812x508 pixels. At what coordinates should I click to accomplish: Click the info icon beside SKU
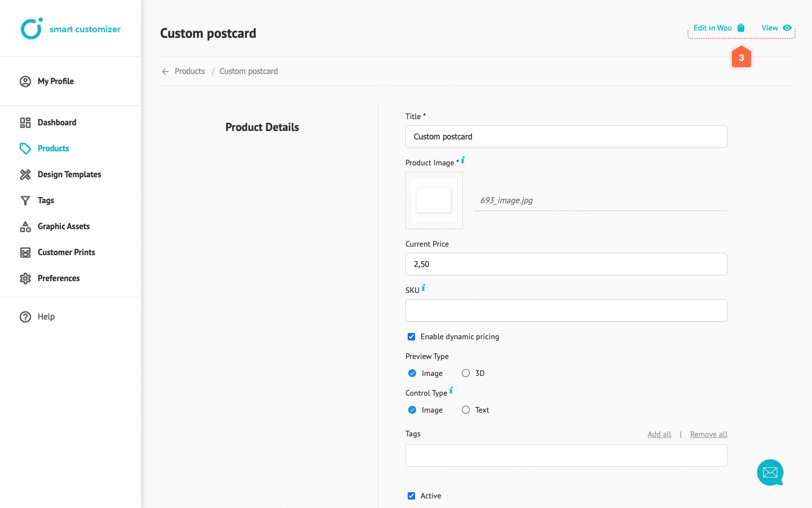coord(423,287)
